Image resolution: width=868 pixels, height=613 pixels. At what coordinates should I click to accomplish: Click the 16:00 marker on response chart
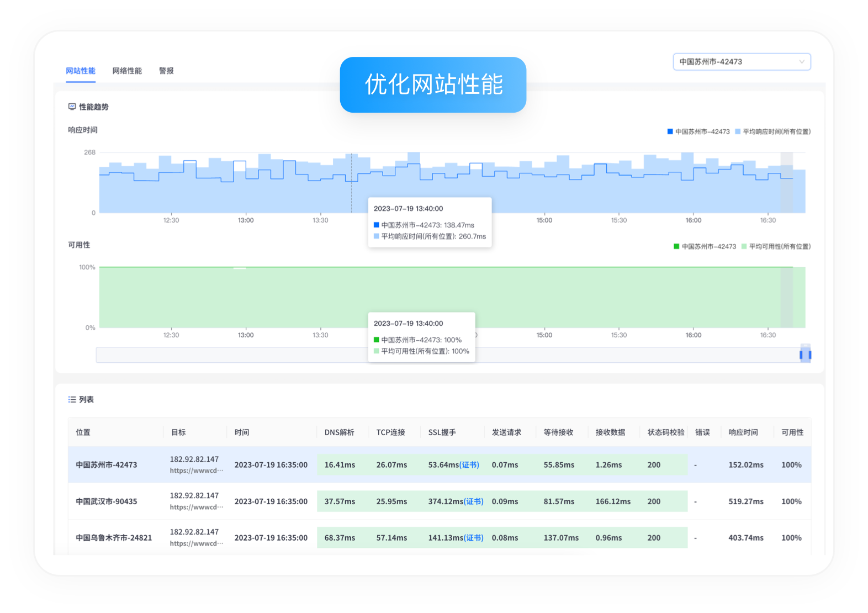pyautogui.click(x=694, y=220)
